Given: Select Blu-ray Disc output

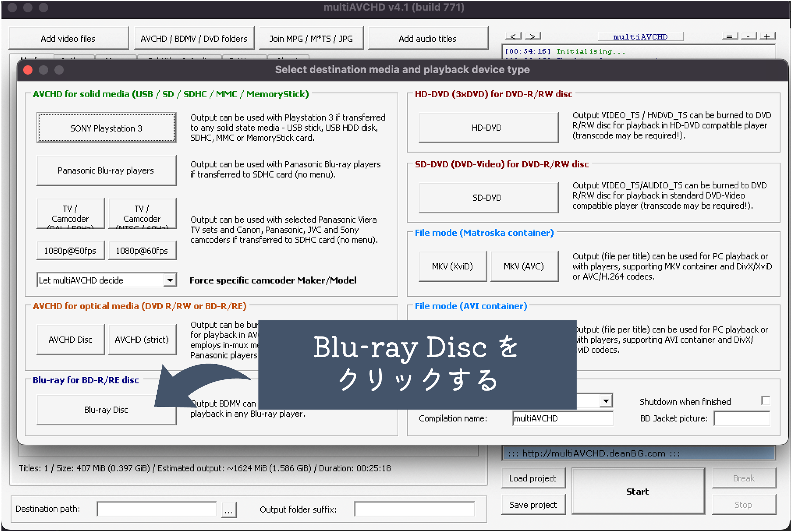Looking at the screenshot, I should pos(106,409).
